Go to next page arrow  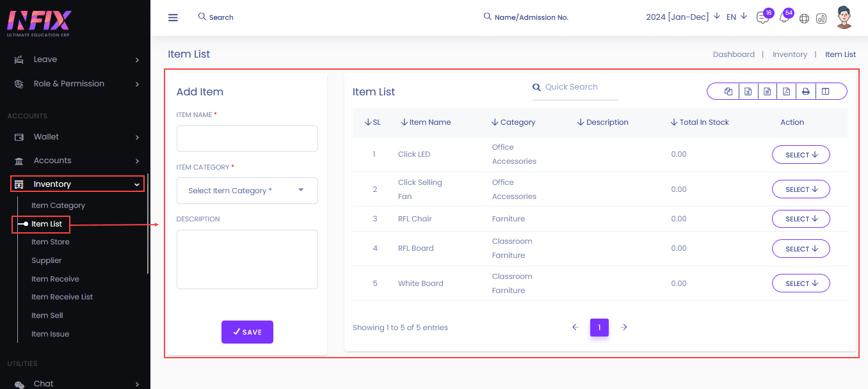(x=624, y=328)
